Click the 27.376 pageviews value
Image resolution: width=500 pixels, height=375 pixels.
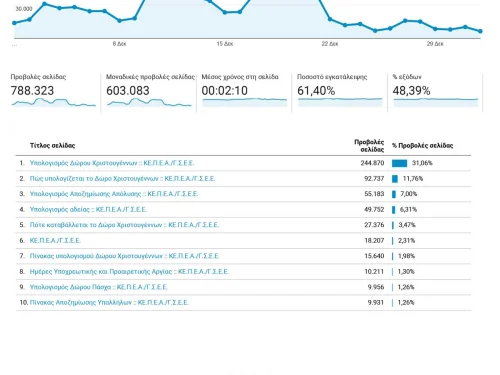374,225
